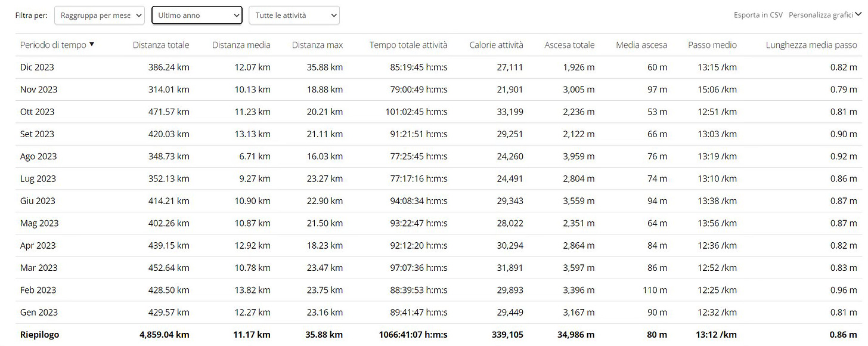Click the '4,859.04 km' summary distance
The image size is (868, 346).
point(165,335)
